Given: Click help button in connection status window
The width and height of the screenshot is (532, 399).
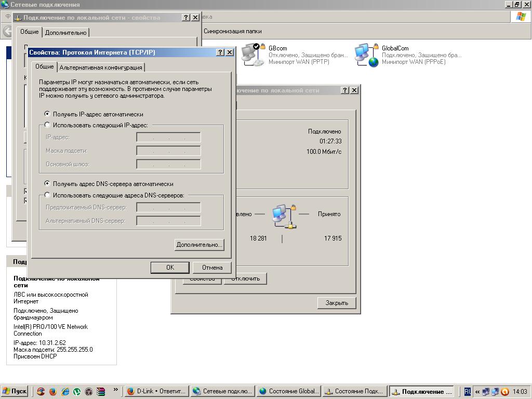Looking at the screenshot, I should point(345,90).
